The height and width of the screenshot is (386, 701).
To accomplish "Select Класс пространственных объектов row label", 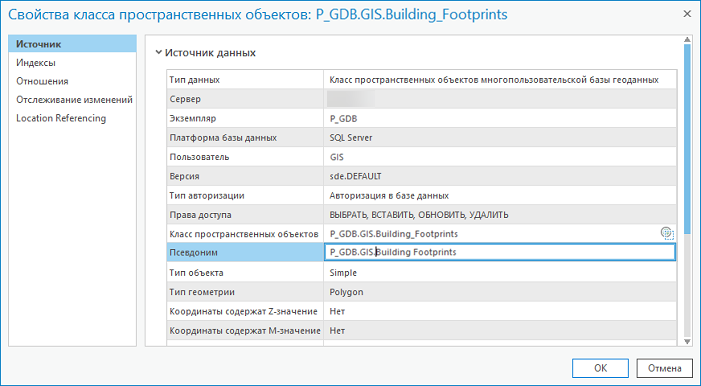I will [x=244, y=234].
